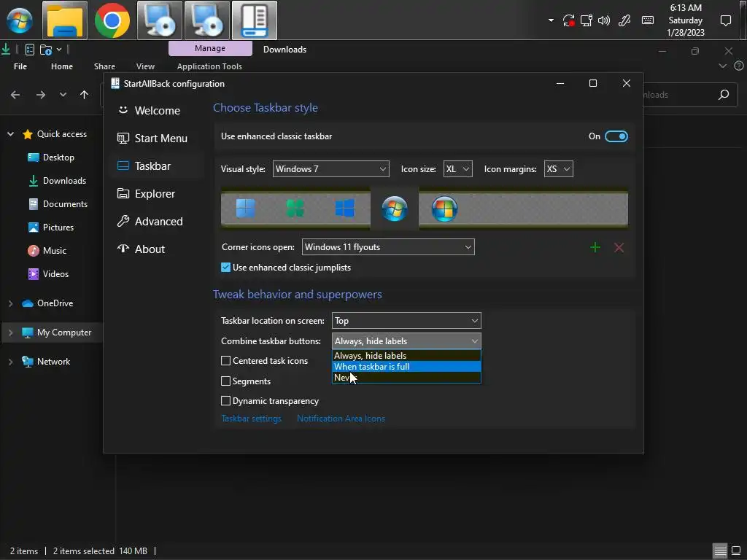Select the Windows 7 round orb
Screen dimensions: 747x560
click(395, 209)
